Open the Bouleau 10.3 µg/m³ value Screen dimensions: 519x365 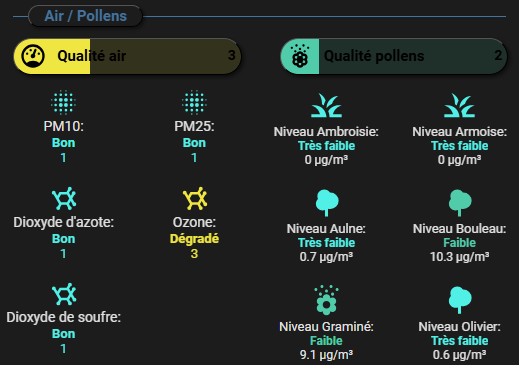459,257
